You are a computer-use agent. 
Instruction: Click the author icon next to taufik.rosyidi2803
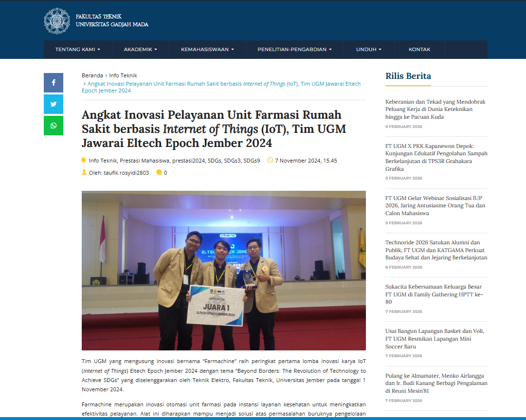coord(83,172)
